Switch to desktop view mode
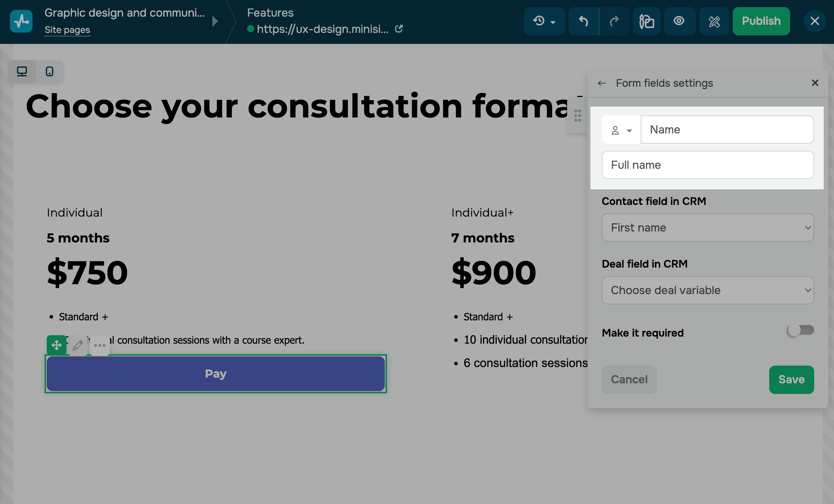 pyautogui.click(x=22, y=72)
